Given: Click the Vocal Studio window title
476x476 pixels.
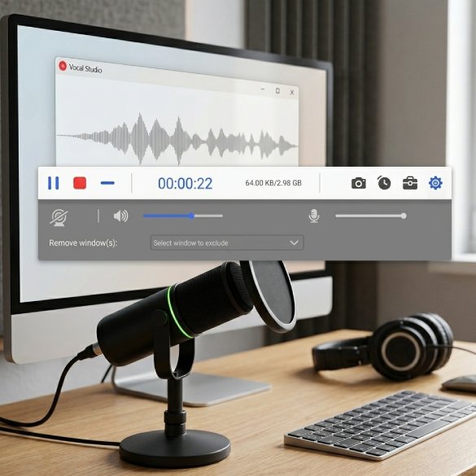Looking at the screenshot, I should pos(85,68).
